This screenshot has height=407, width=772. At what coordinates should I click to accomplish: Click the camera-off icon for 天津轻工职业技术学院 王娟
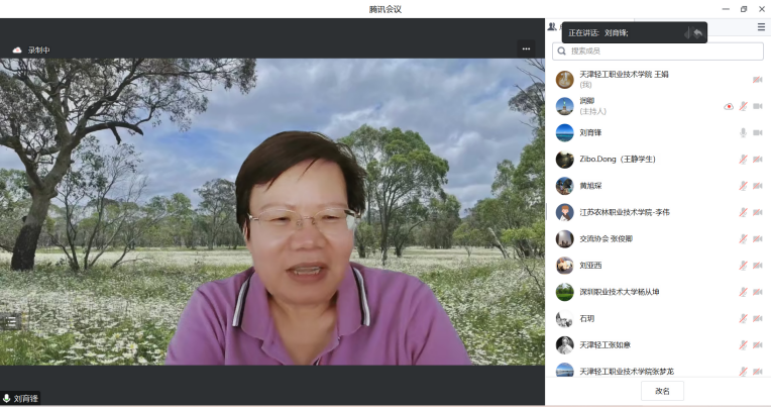pyautogui.click(x=757, y=79)
